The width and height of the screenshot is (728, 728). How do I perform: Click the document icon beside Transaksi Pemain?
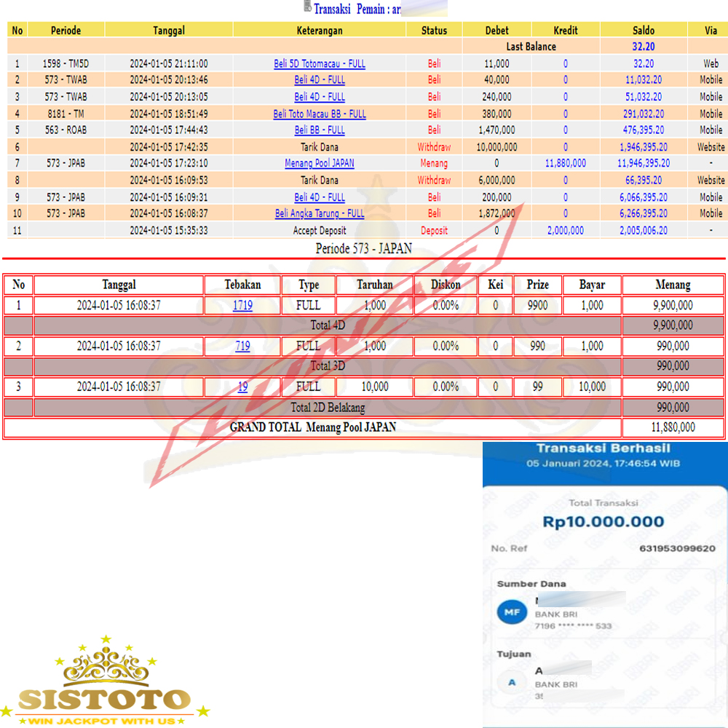(x=307, y=8)
